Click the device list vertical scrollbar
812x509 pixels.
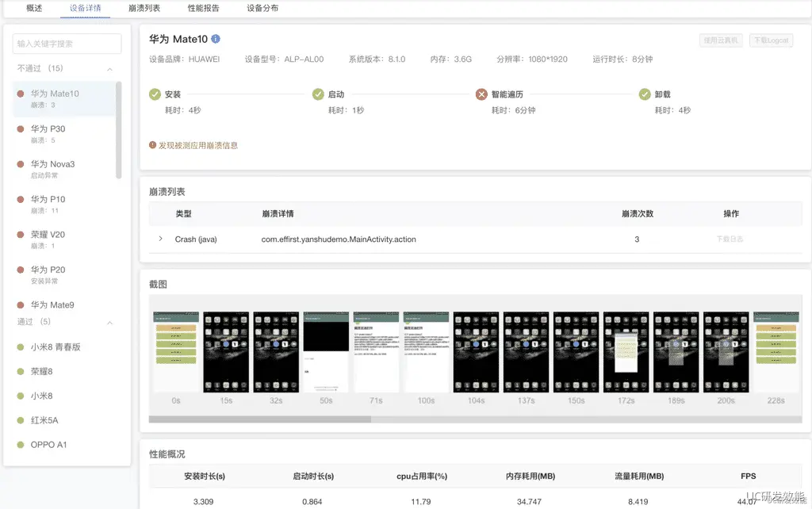click(x=119, y=130)
